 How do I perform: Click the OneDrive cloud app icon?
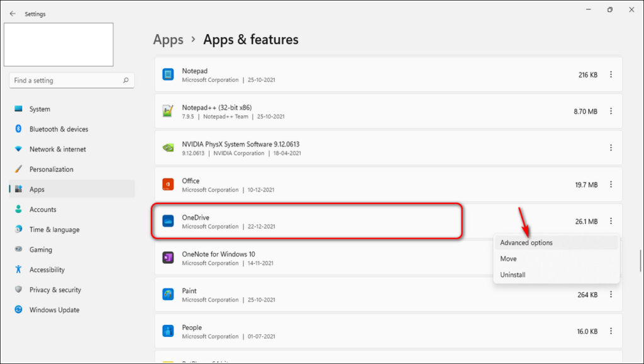coord(168,221)
